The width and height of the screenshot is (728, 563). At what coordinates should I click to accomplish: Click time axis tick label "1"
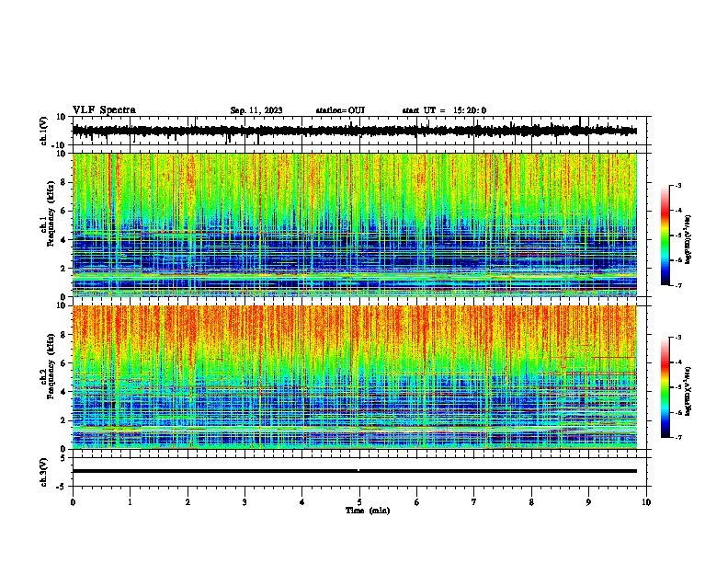coord(130,502)
